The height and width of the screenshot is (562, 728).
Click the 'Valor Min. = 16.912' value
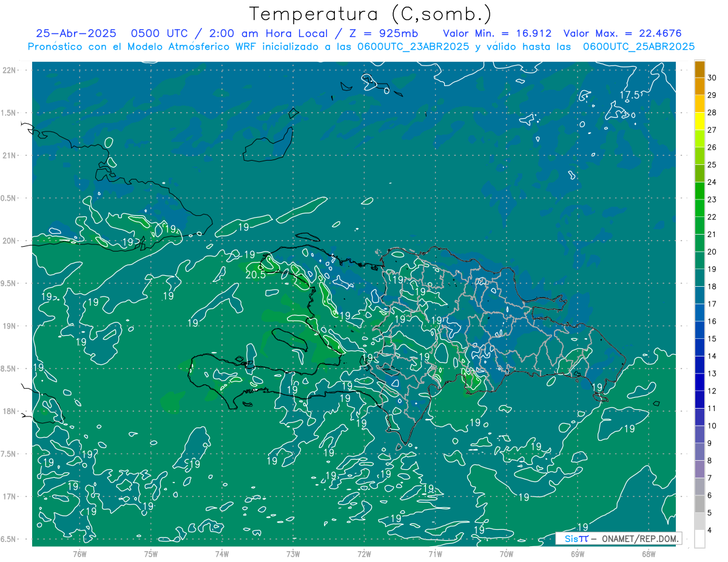(497, 33)
